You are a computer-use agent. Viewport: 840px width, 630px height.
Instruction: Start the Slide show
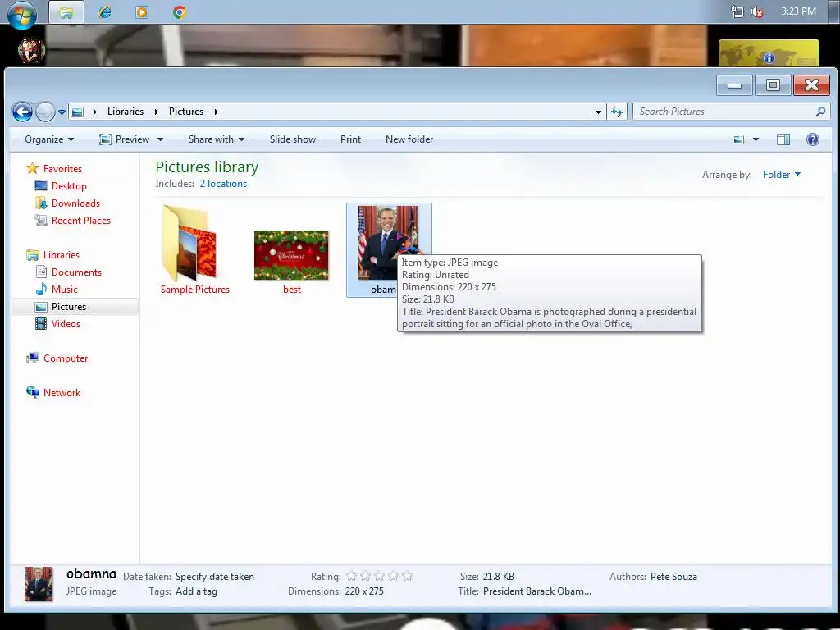pos(293,139)
